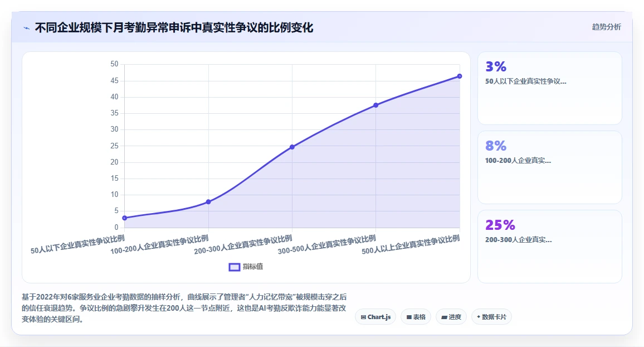Click the 300-500人企业真实性争议比例 axis label
The width and height of the screenshot is (644, 347).
pyautogui.click(x=327, y=244)
